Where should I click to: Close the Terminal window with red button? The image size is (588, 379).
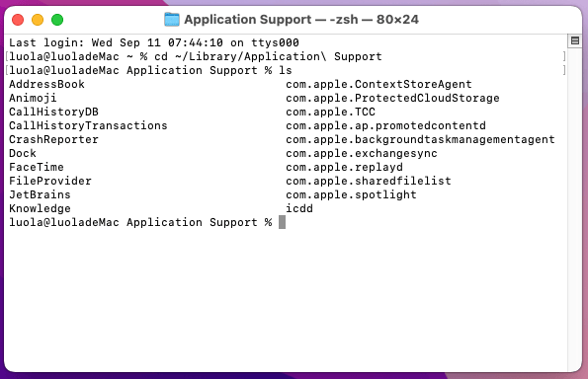tap(18, 20)
